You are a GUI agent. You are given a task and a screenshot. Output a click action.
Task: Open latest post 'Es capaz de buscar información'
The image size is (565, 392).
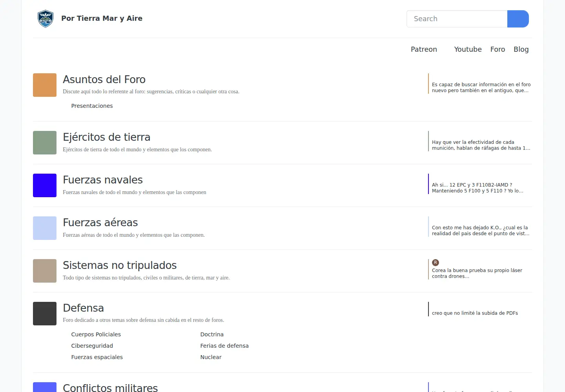(481, 87)
